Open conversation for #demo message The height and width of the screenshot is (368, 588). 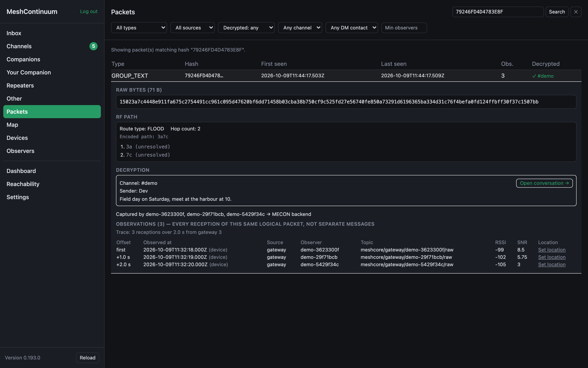click(x=544, y=183)
